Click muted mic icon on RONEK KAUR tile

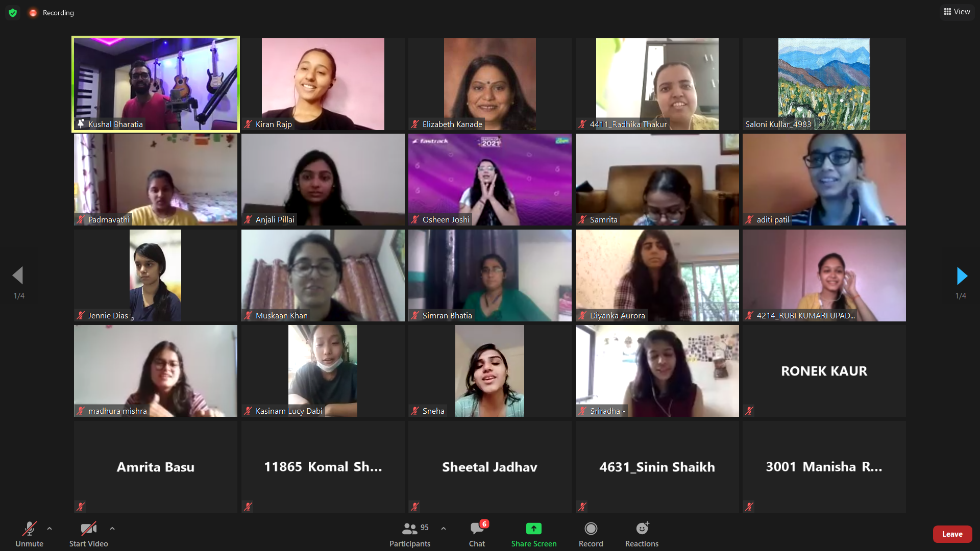coord(749,411)
